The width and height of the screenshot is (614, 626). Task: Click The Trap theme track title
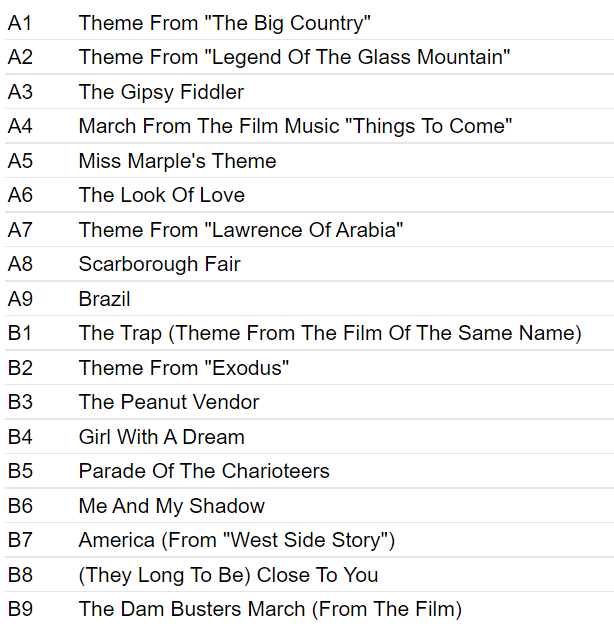tap(330, 333)
